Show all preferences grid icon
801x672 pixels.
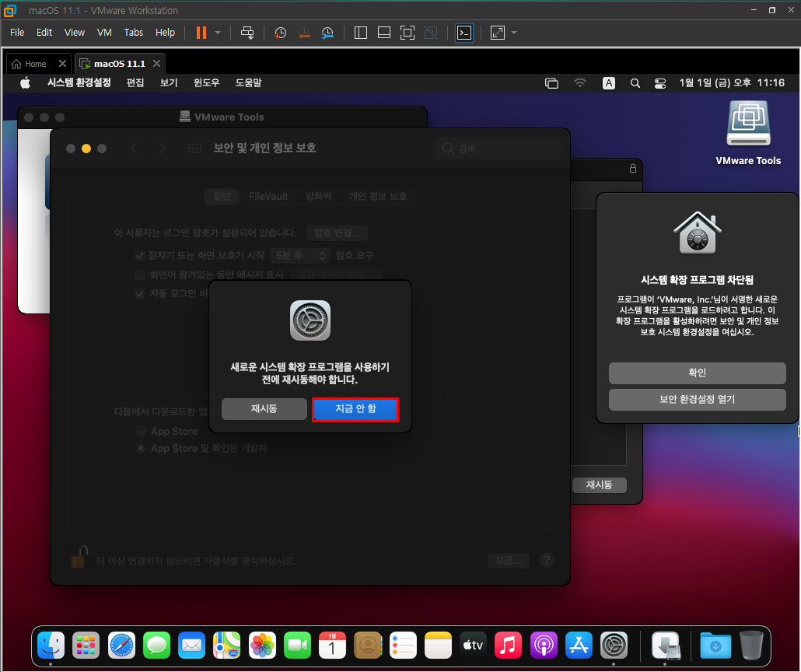pos(194,149)
